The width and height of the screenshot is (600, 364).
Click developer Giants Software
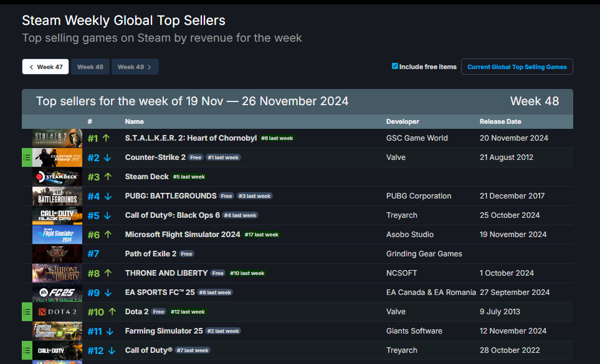414,331
